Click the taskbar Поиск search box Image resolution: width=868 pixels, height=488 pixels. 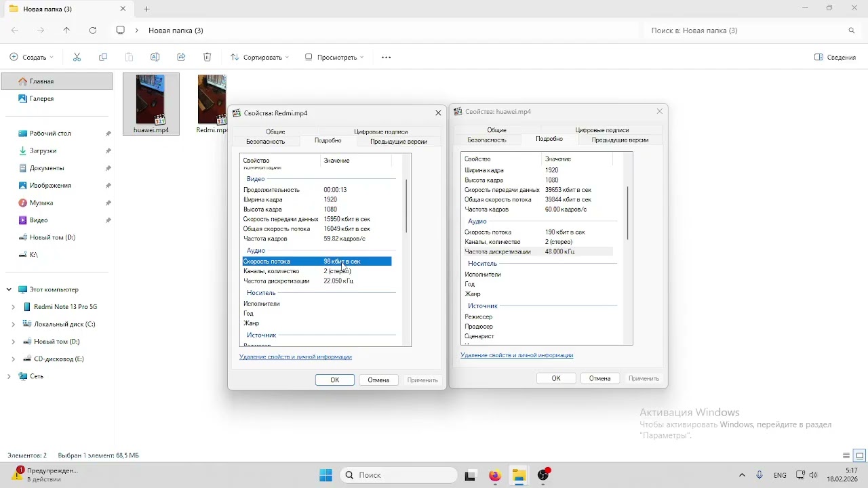[399, 475]
